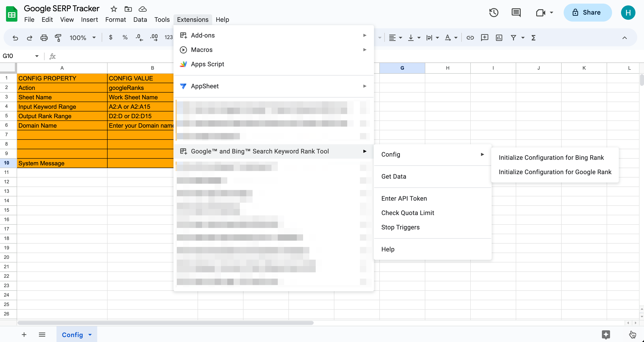Choose Initialize Configuration for Bing Rank

[555, 158]
